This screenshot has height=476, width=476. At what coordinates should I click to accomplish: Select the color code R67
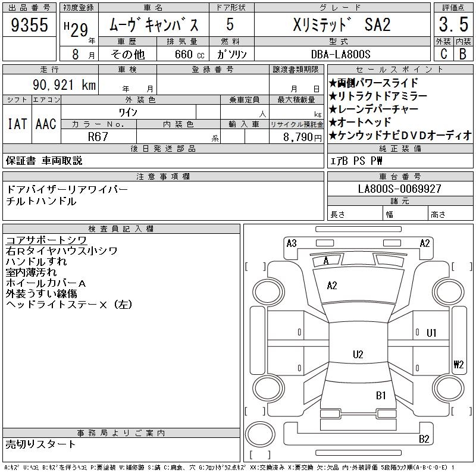tap(98, 136)
